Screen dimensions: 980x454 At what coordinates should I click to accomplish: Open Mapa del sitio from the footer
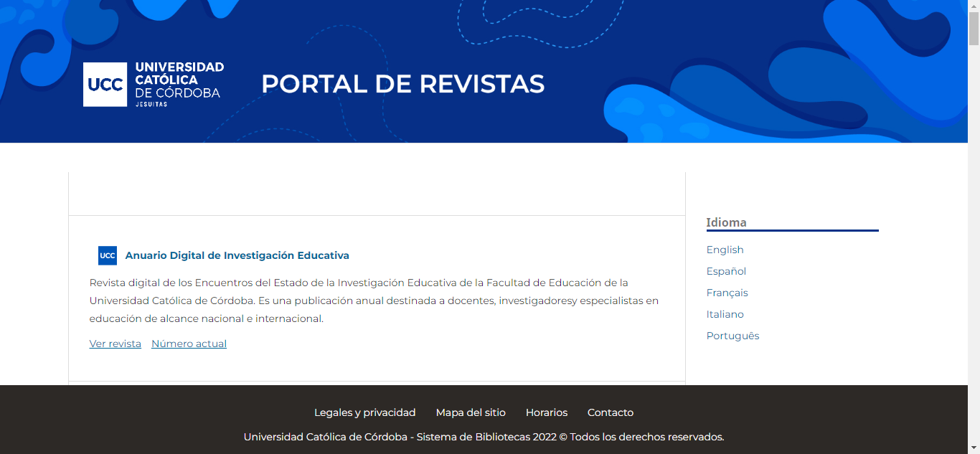(x=471, y=412)
